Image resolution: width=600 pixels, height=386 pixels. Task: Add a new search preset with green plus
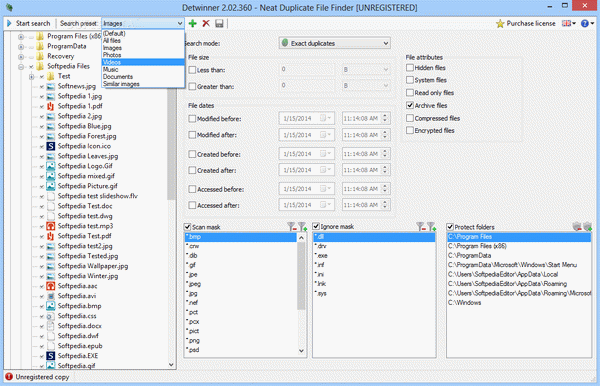(192, 23)
